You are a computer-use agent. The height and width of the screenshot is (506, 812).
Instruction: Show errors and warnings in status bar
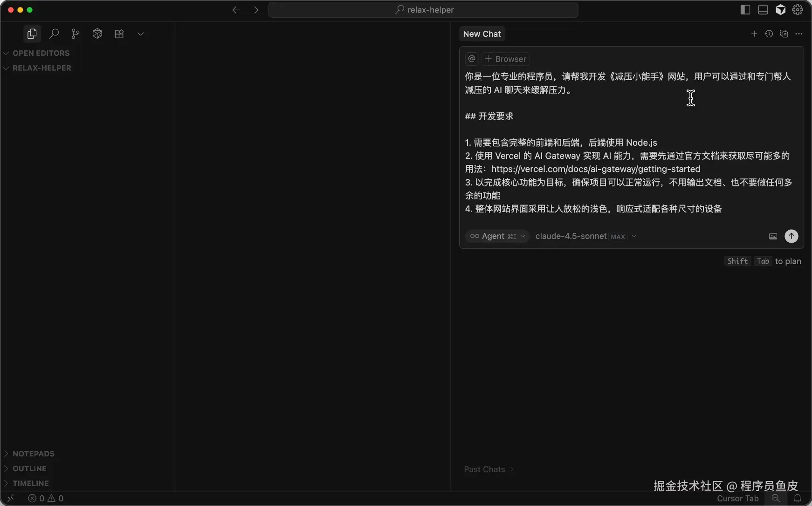(x=46, y=499)
